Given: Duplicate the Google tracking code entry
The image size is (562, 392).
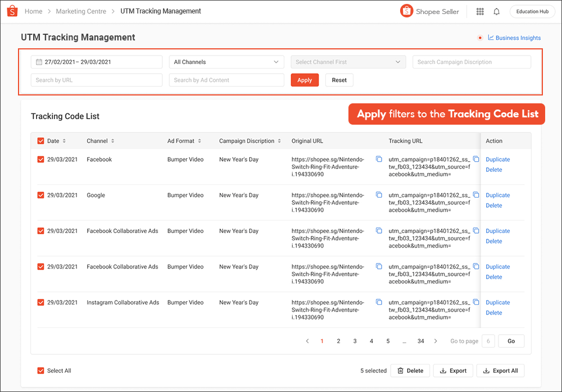Looking at the screenshot, I should 497,195.
